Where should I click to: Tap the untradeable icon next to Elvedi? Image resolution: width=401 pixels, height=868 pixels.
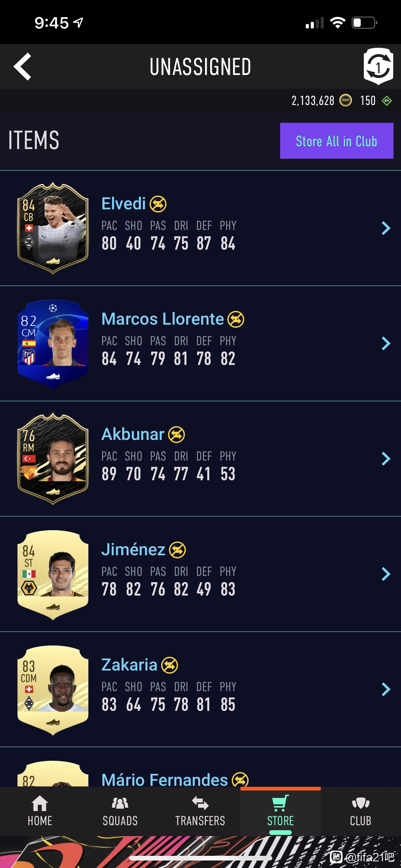(158, 204)
